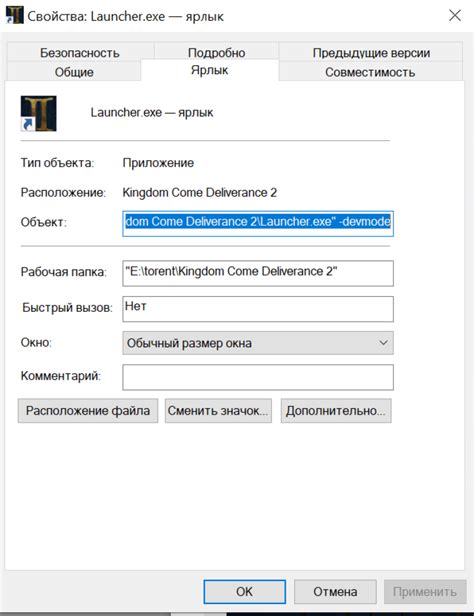Click the Сменить значок button
The width and height of the screenshot is (474, 616).
[x=218, y=411]
